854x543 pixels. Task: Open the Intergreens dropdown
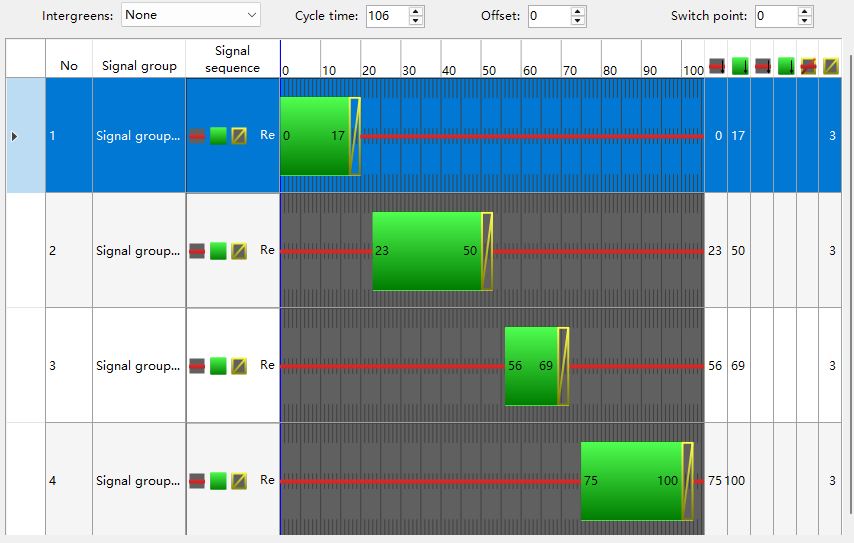click(190, 15)
